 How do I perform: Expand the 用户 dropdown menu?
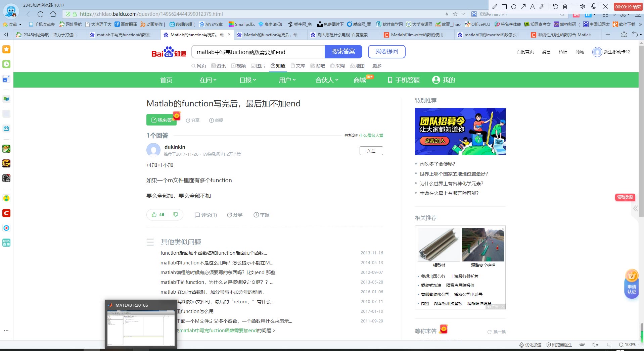click(287, 80)
